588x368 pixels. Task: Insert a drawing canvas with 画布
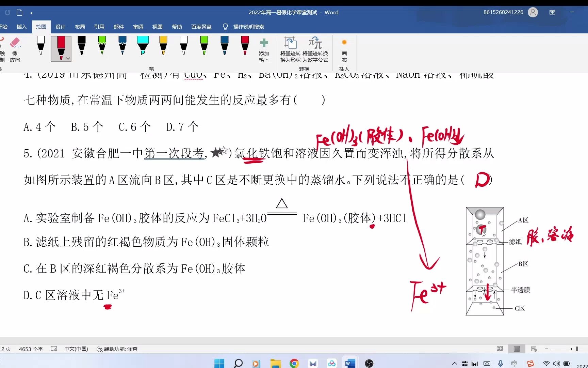(344, 49)
